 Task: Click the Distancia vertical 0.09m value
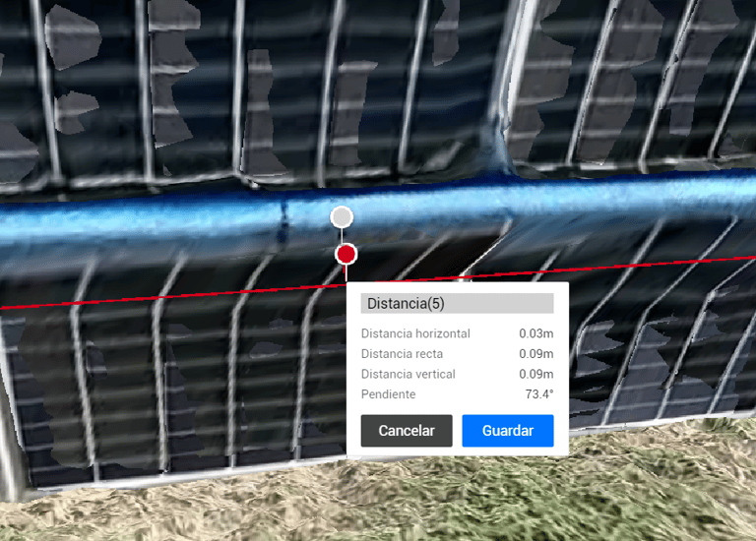click(536, 374)
